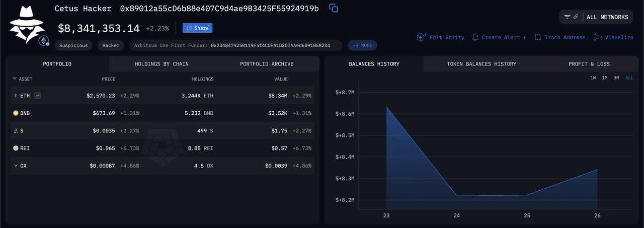Open the ALL NETWORKS filter
This screenshot has height=228, width=644.
(607, 17)
